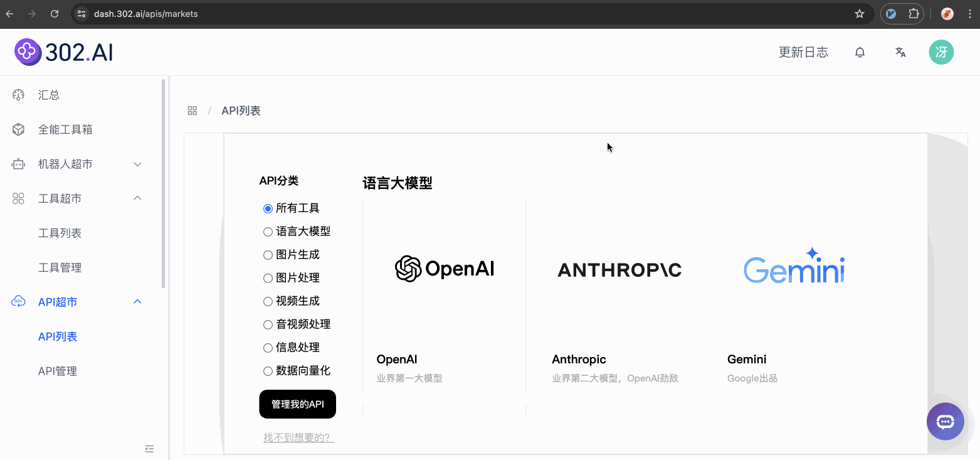Viewport: 980px width, 460px height.
Task: Open the notifications bell
Action: 860,52
